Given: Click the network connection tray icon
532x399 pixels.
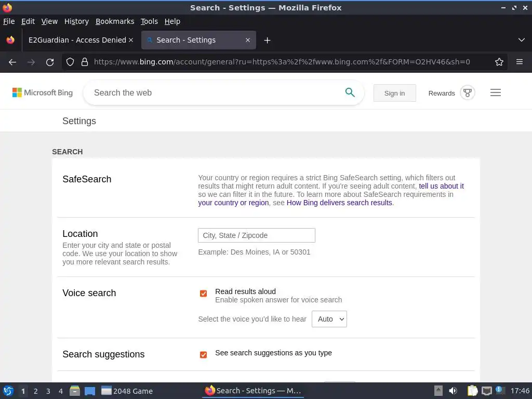Looking at the screenshot, I should tap(486, 391).
